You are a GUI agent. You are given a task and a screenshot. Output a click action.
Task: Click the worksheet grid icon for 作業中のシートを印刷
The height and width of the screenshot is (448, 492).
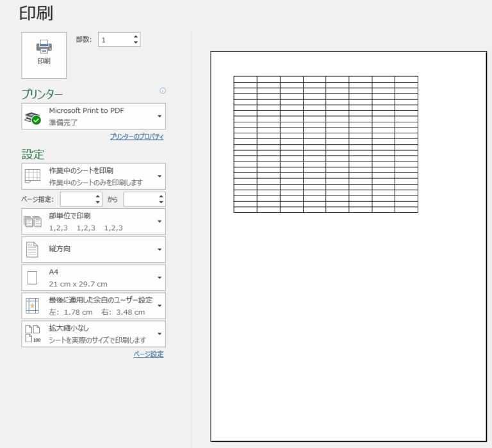point(32,176)
